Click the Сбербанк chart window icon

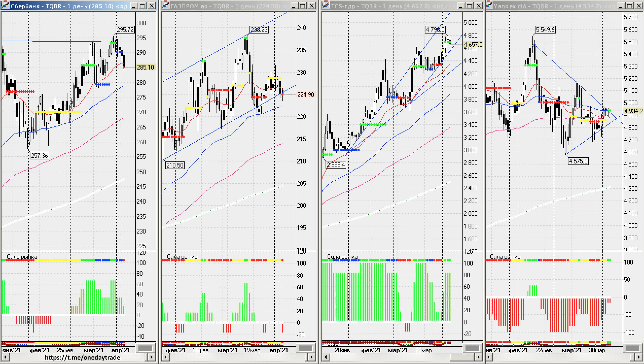tap(6, 6)
